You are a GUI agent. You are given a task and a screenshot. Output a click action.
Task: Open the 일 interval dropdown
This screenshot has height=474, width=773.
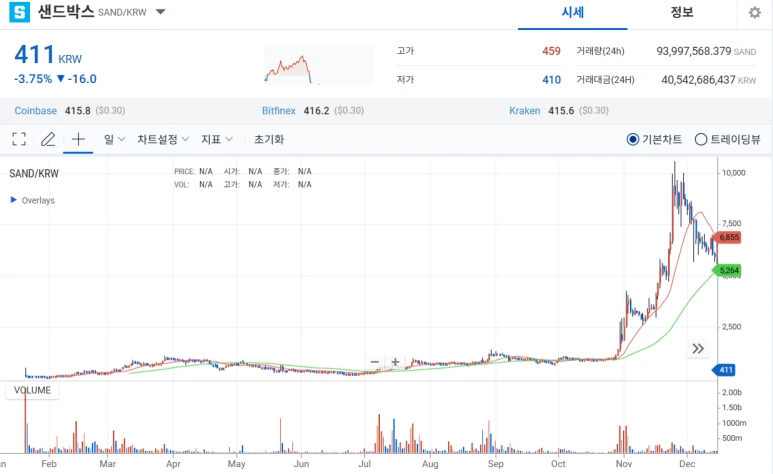point(114,140)
